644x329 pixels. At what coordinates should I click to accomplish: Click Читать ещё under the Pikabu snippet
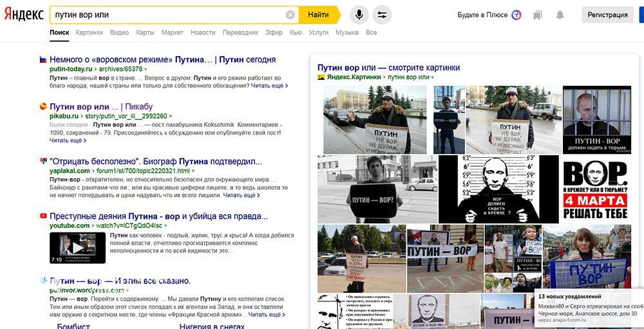point(68,140)
